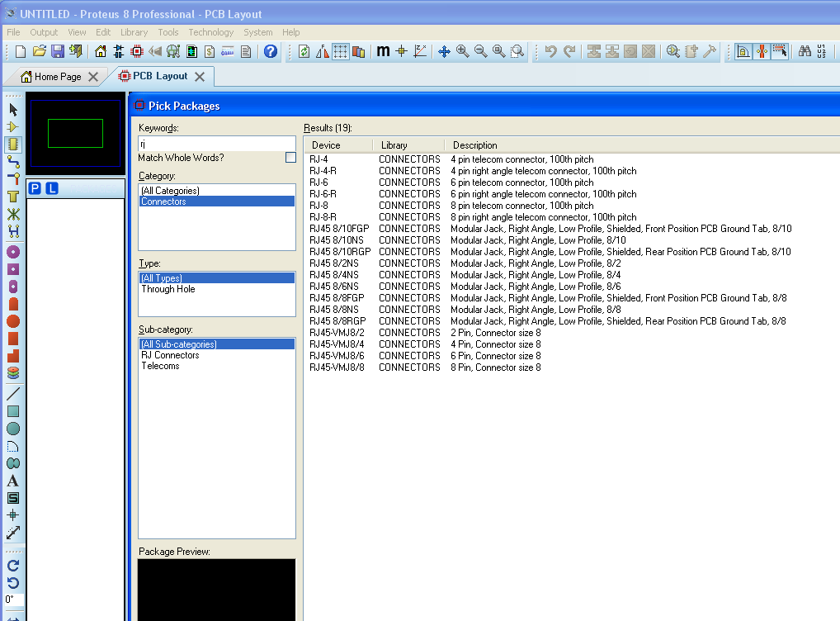Select the RJ-4 device row
840x621 pixels.
pos(572,159)
